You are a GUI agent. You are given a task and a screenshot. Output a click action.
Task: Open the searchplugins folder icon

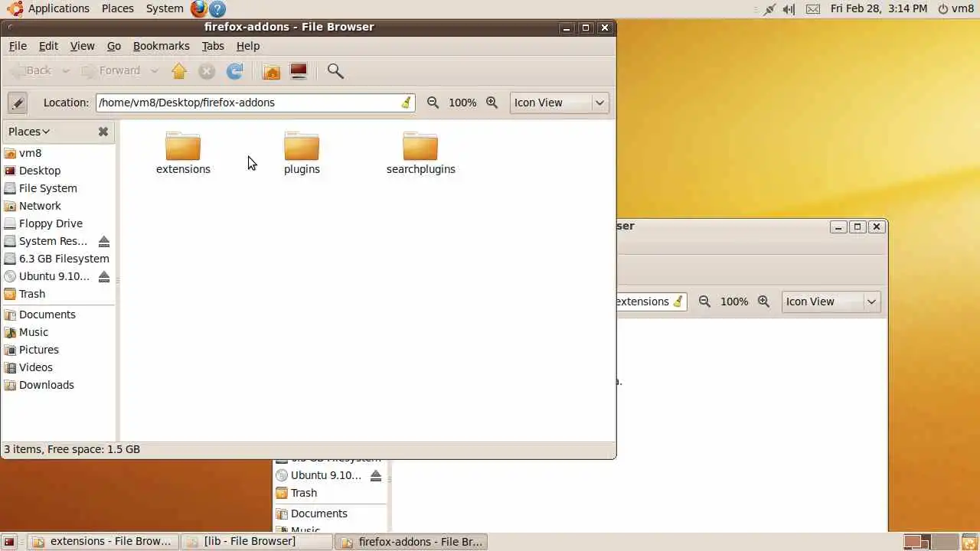[420, 146]
